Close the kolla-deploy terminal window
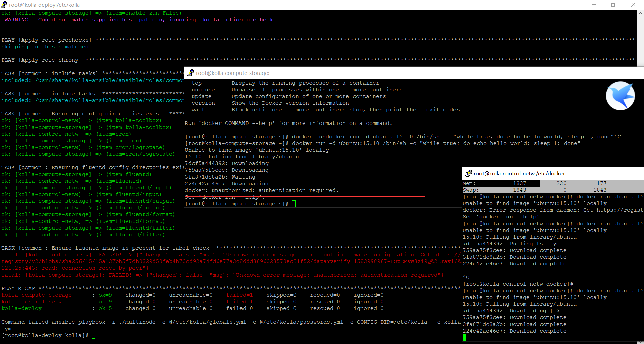The image size is (644, 344). point(633,5)
